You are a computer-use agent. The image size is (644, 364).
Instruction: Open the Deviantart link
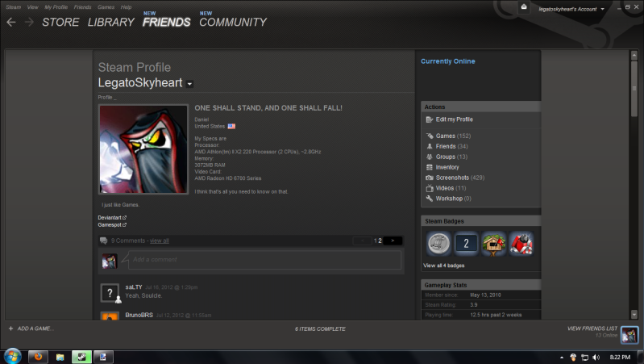click(112, 218)
